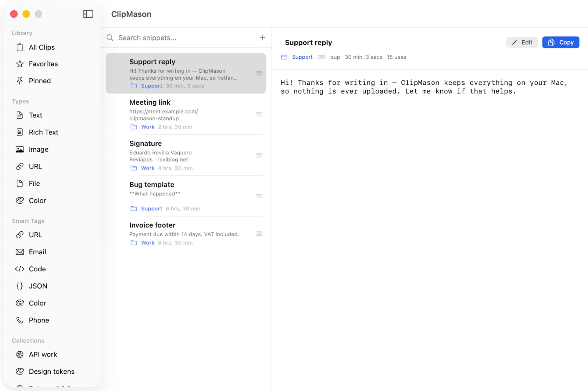
Task: Click the API work globe icon
Action: (x=20, y=354)
